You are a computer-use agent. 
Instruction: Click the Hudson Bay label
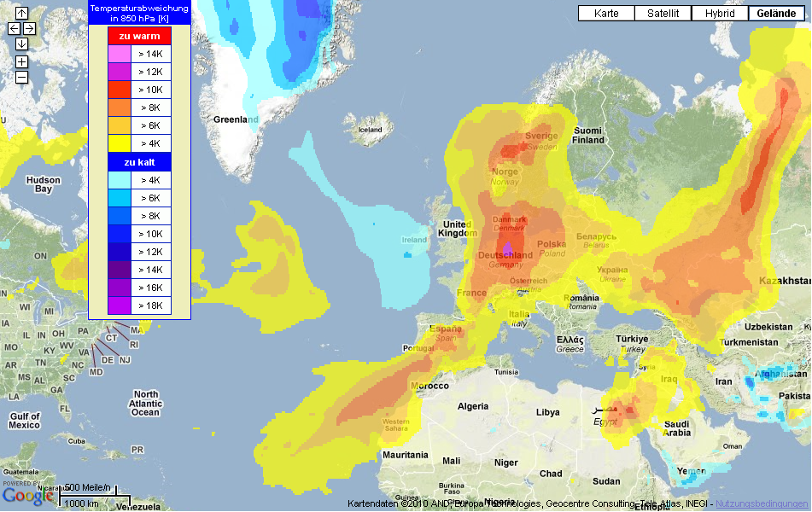click(x=44, y=184)
